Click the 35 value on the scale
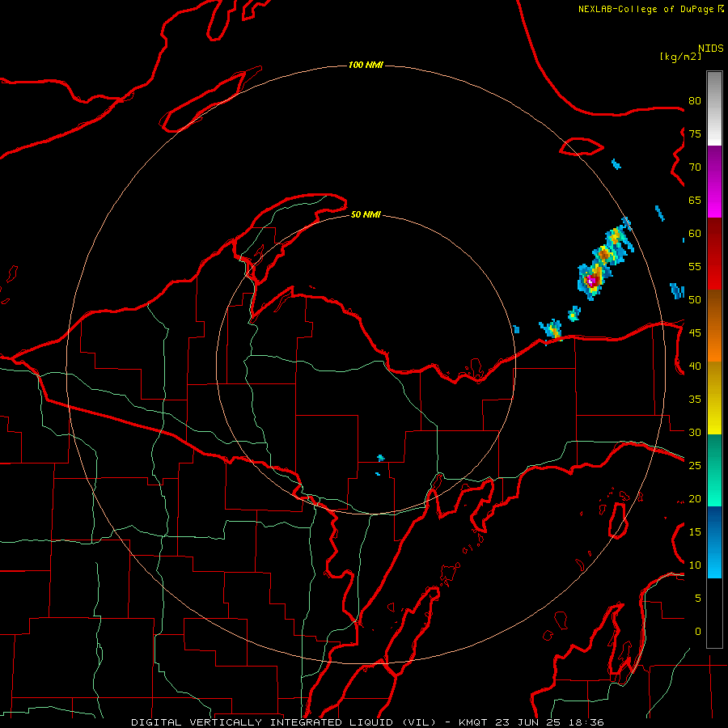Screen dimensions: 728x728 695,400
